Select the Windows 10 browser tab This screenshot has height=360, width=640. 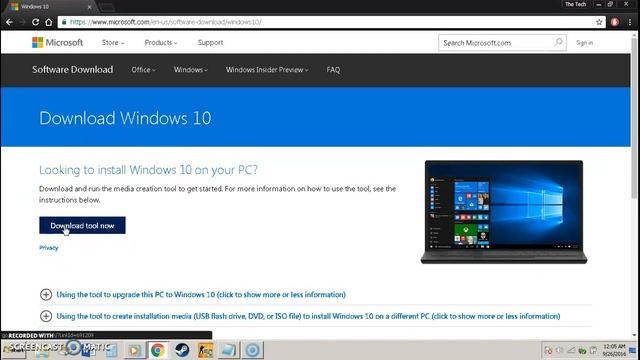click(51, 7)
